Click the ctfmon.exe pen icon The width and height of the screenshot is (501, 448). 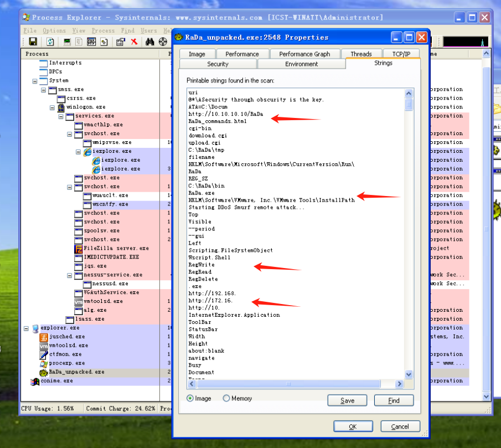point(44,355)
